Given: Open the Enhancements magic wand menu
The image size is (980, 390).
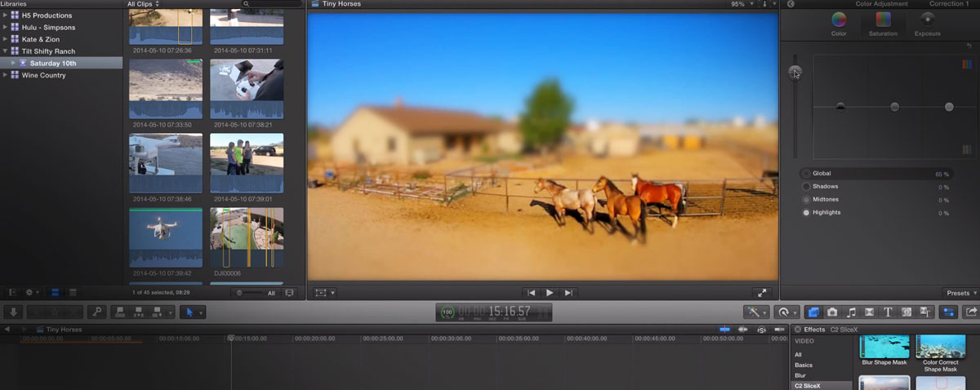Looking at the screenshot, I should click(x=755, y=312).
